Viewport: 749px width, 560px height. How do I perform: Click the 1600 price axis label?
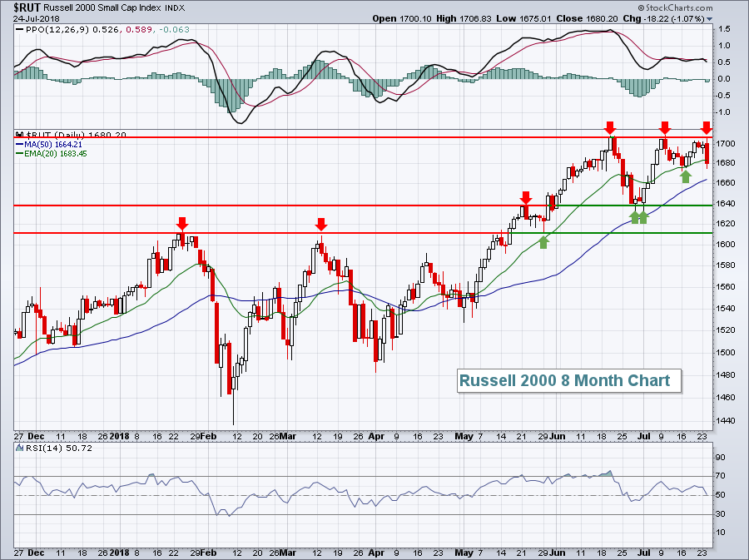pos(726,245)
